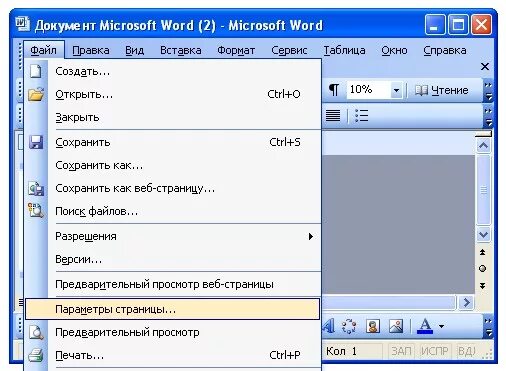Choose Сохранить как веб-страницу... entry

(173, 188)
